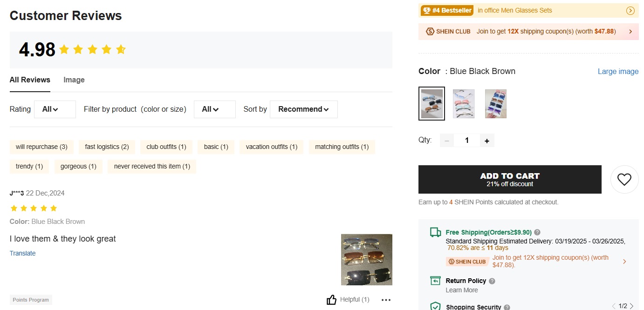Click the 'Customer Reviews' heading
Viewport: 644px width, 310px height.
pos(66,15)
